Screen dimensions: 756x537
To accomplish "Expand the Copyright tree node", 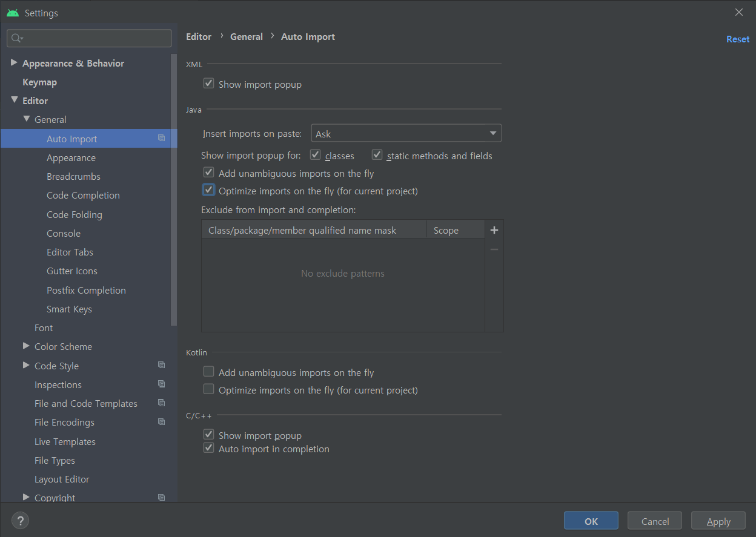I will [x=26, y=497].
